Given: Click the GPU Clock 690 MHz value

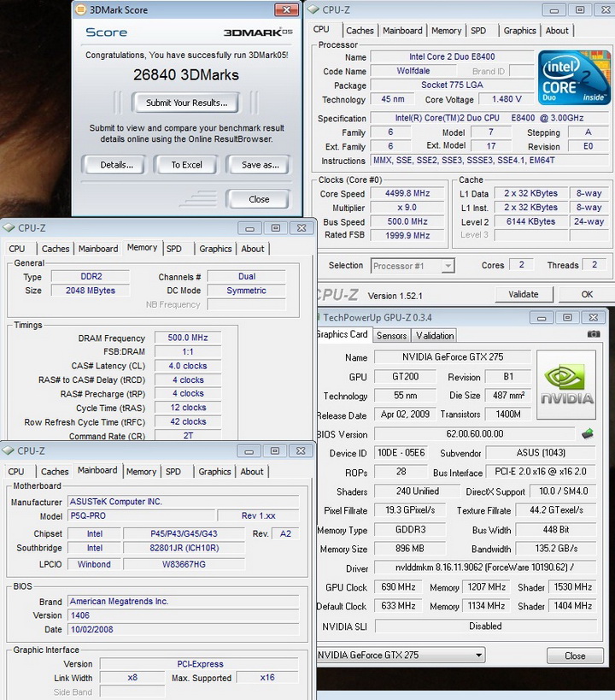Looking at the screenshot, I should (398, 587).
